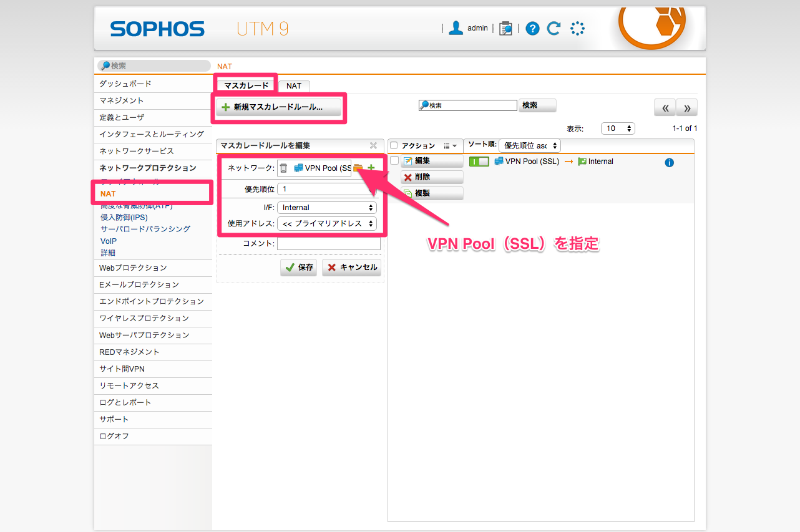Add new network with green plus icon
This screenshot has width=800, height=532.
point(371,168)
